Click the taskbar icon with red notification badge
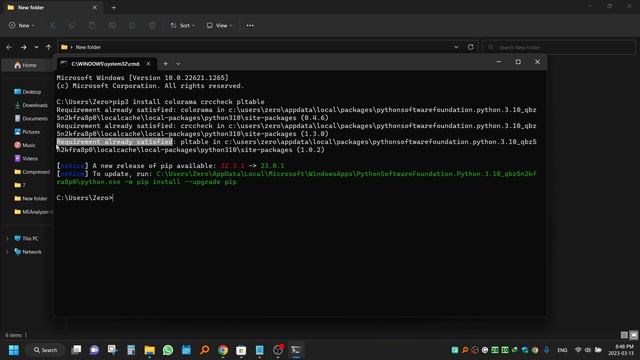 pyautogui.click(x=278, y=350)
